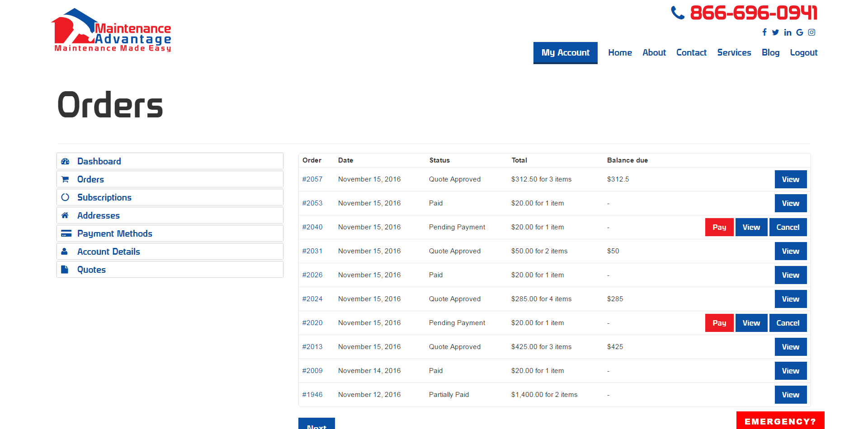The width and height of the screenshot is (868, 429).
Task: Open order #2024 link
Action: (312, 299)
